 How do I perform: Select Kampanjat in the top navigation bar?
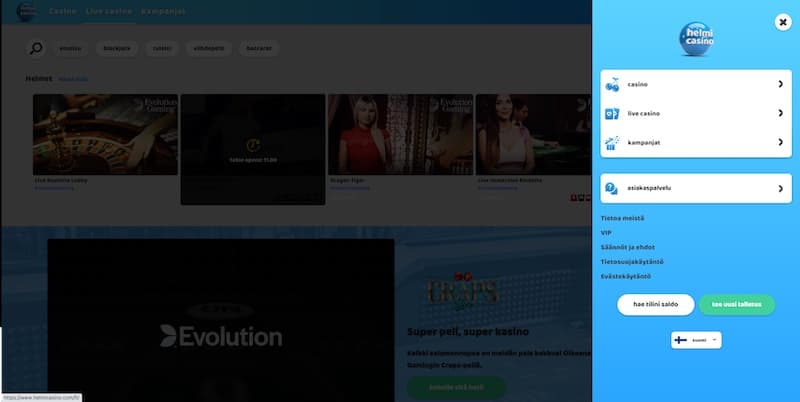[x=163, y=11]
